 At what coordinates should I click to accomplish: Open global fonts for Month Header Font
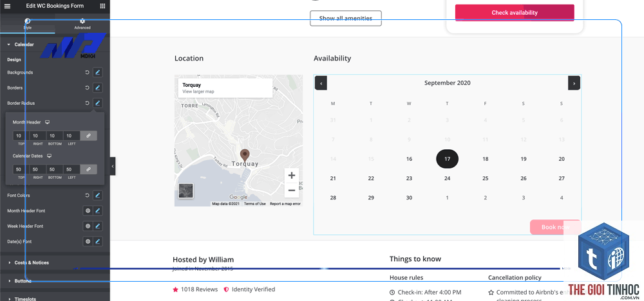[88, 211]
